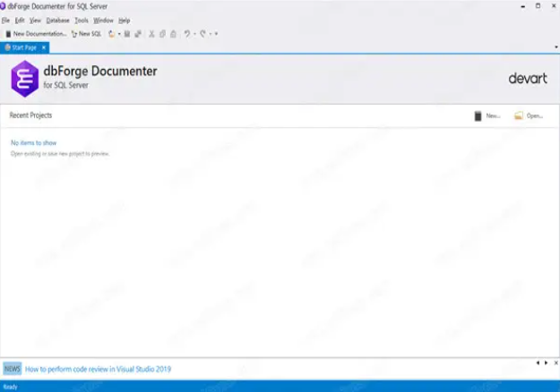Click the Copy toolbar icon
The height and width of the screenshot is (392, 560).
pyautogui.click(x=162, y=34)
